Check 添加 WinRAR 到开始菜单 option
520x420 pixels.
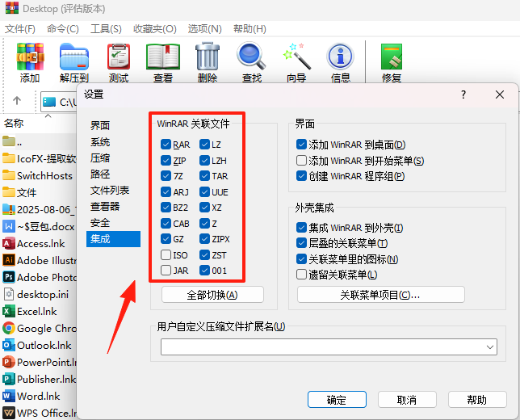pyautogui.click(x=301, y=161)
